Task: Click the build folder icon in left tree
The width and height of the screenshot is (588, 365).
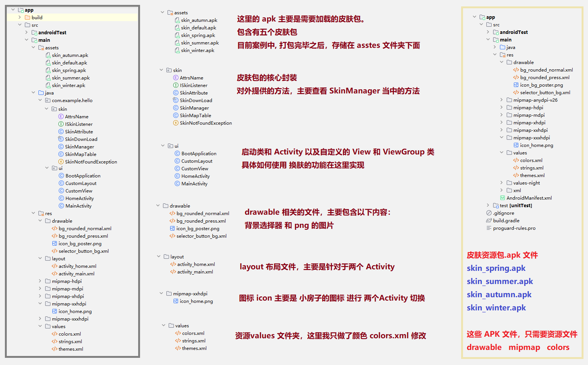Action: click(x=27, y=17)
